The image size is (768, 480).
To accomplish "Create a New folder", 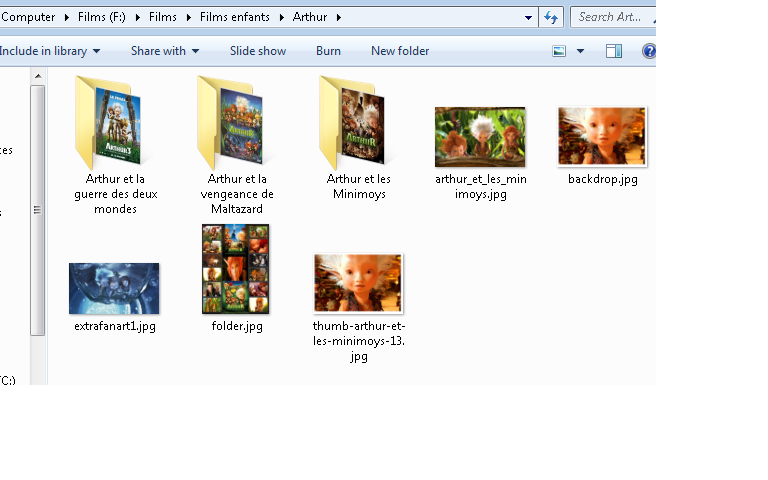I will [400, 51].
